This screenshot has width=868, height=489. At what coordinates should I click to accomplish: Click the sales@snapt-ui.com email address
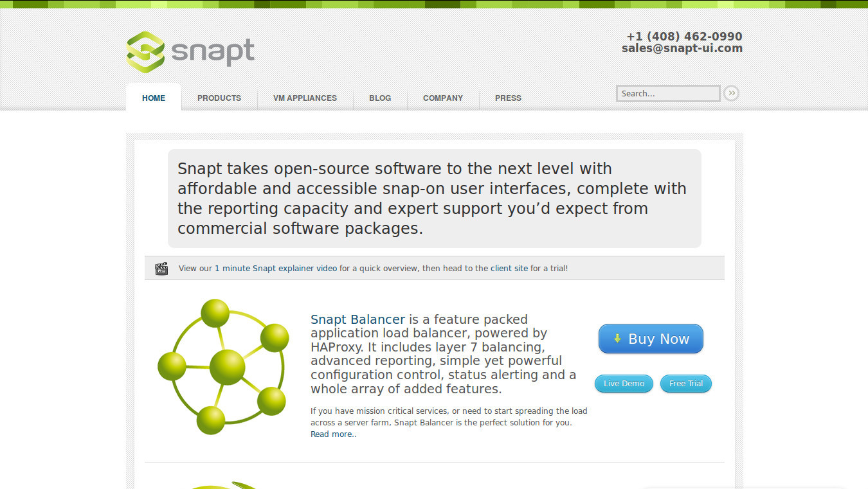[682, 48]
